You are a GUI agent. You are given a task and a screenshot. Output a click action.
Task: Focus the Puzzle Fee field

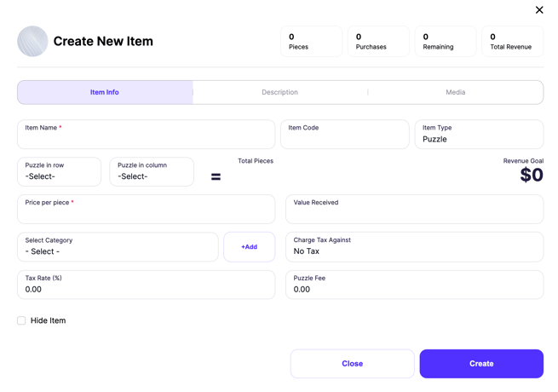(x=415, y=285)
